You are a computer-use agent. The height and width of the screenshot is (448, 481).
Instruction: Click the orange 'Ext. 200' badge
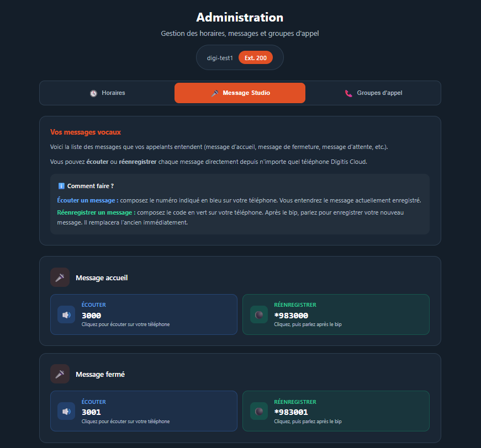click(x=256, y=57)
